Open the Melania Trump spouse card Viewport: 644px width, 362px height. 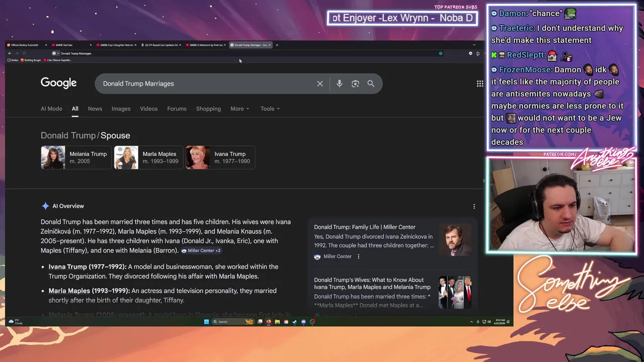[x=75, y=157]
